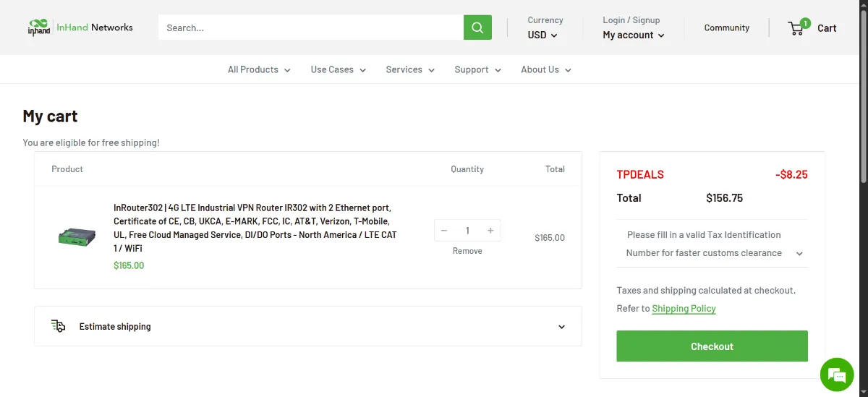Expand the Tax Identification Number section
This screenshot has height=397, width=868.
point(712,244)
